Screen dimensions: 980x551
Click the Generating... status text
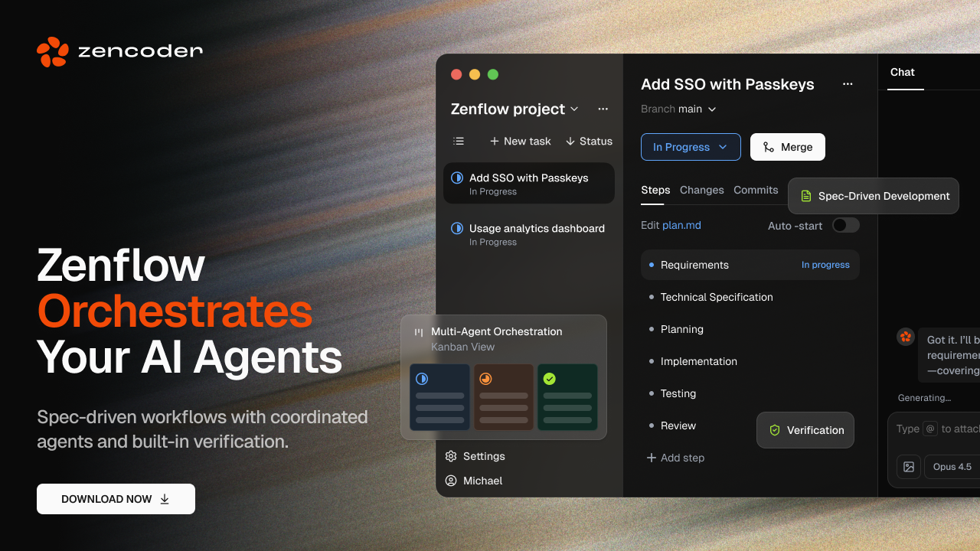(x=924, y=398)
